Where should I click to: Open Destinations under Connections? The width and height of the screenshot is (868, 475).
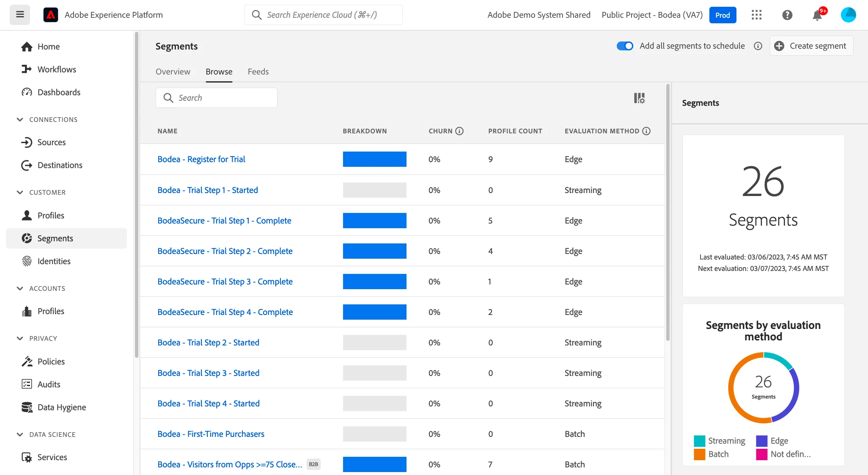pos(67,165)
